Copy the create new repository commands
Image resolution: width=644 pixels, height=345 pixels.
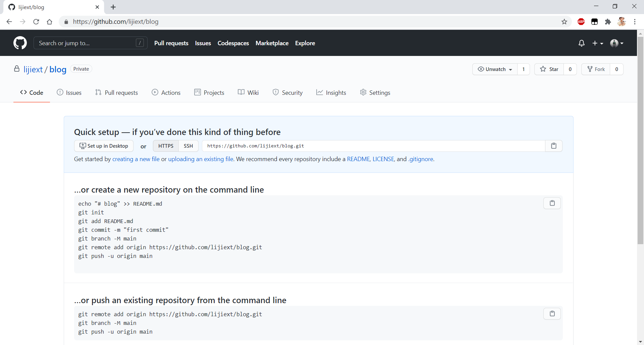[x=552, y=203]
